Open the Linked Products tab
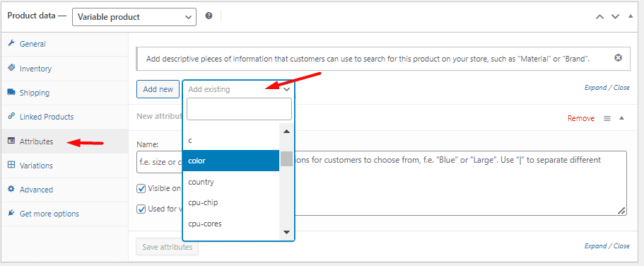This screenshot has height=266, width=644. (x=64, y=117)
